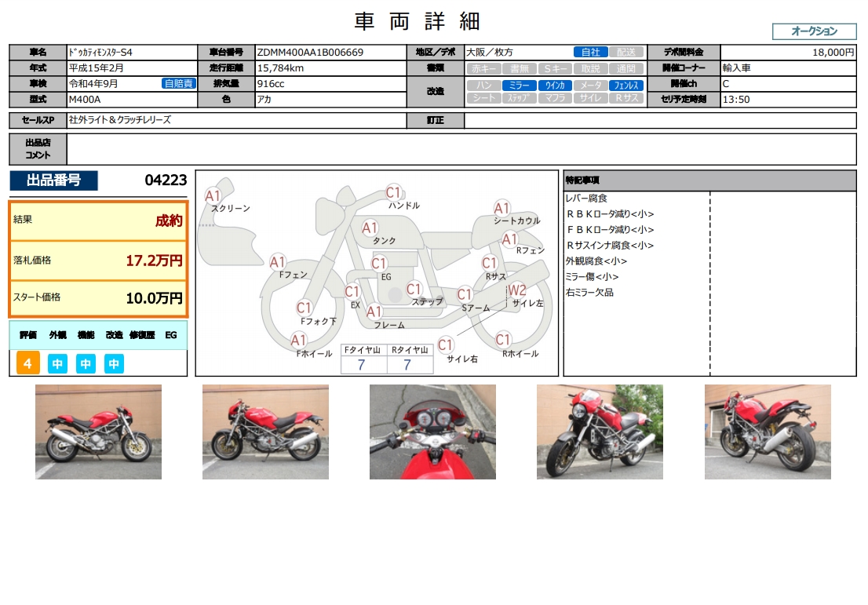This screenshot has height=605, width=868.
Task: Click the 出品店コメント comment field
Action: (461, 149)
